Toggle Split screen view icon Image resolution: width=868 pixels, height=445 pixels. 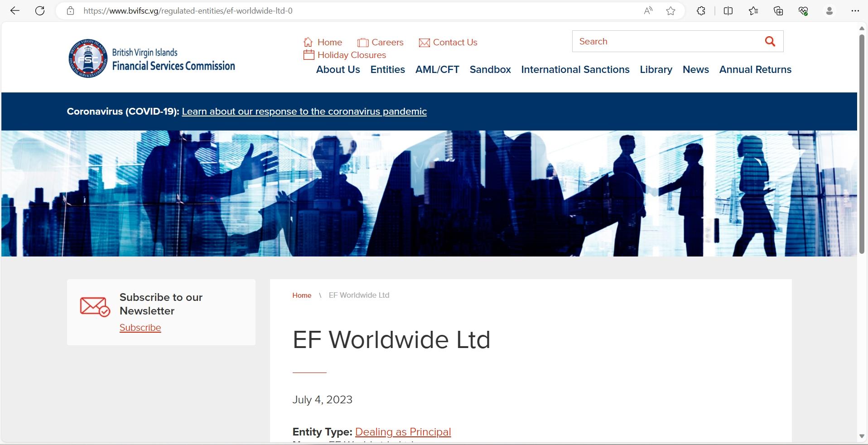click(728, 11)
